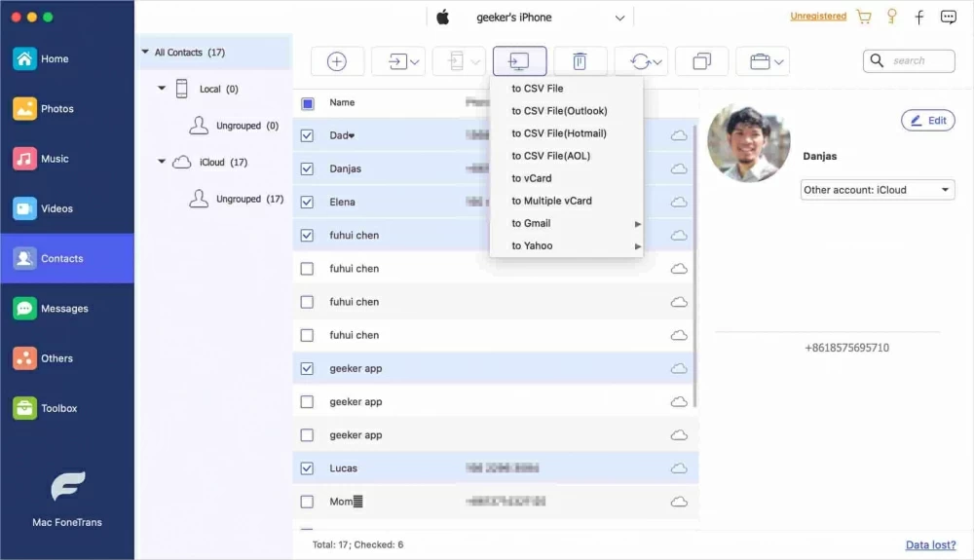
Task: Check the Mom contact checkbox
Action: pyautogui.click(x=307, y=502)
